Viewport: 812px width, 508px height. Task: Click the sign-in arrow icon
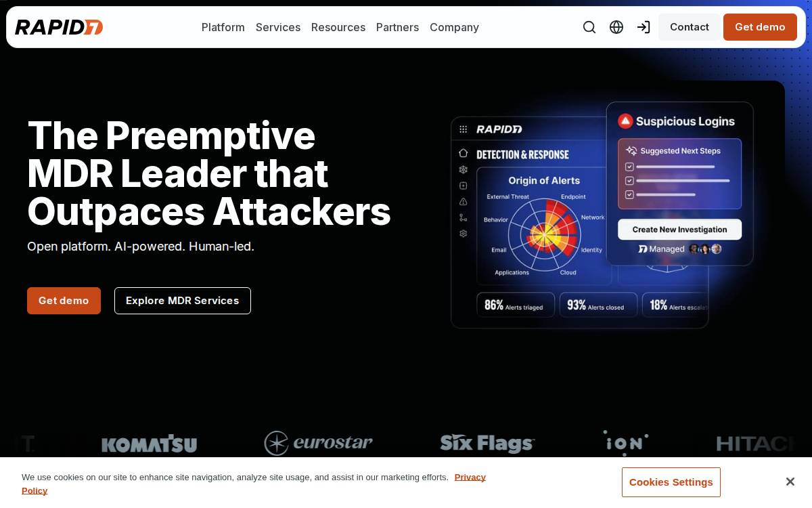[644, 27]
